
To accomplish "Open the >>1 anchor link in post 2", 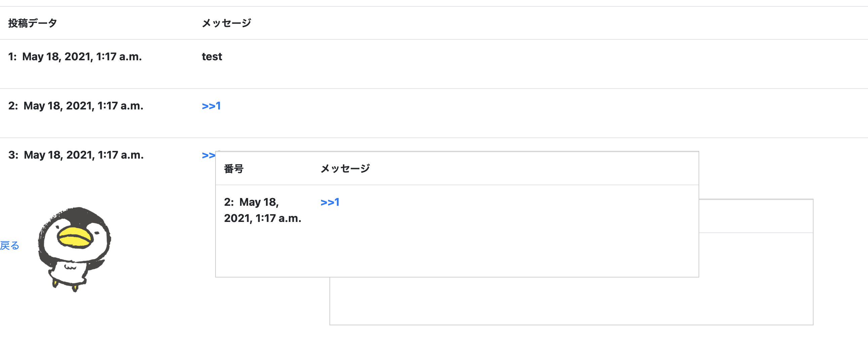I will click(210, 106).
